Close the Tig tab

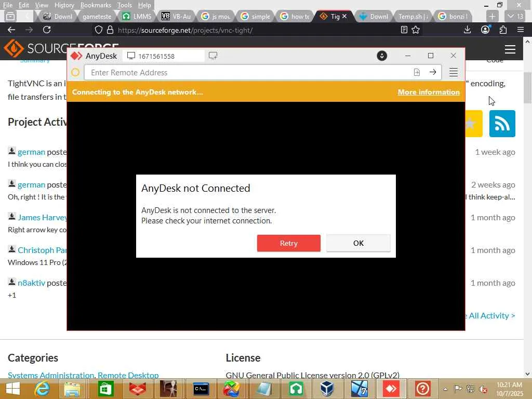(x=344, y=16)
